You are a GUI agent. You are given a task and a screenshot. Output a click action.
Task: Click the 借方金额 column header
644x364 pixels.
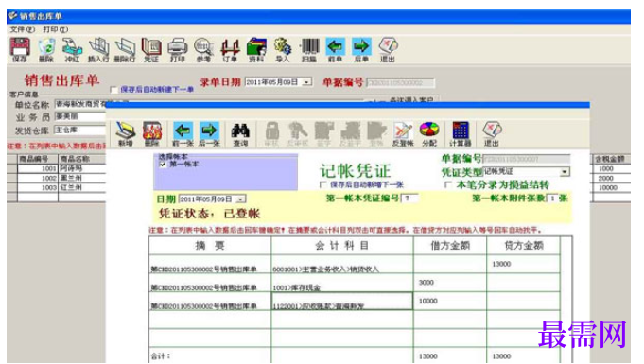pyautogui.click(x=450, y=246)
